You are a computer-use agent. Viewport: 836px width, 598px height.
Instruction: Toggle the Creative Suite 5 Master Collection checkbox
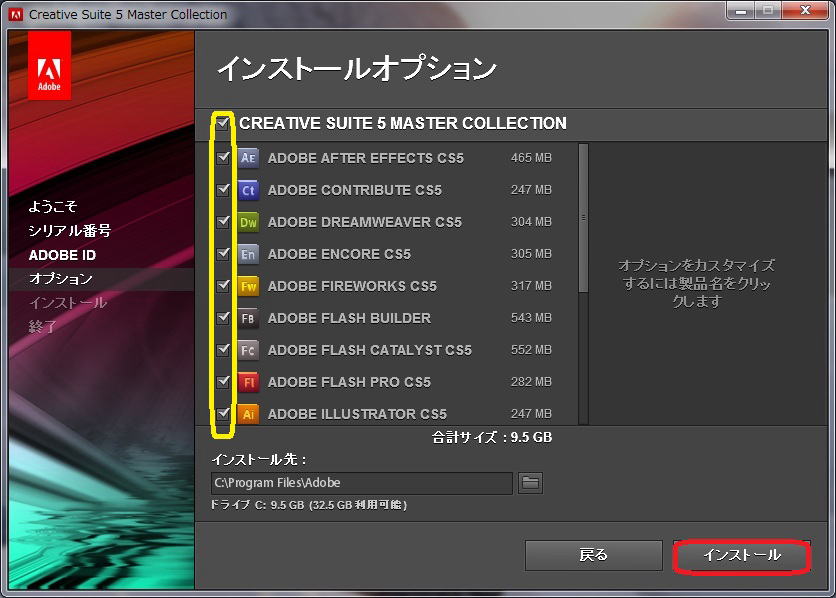pos(223,124)
